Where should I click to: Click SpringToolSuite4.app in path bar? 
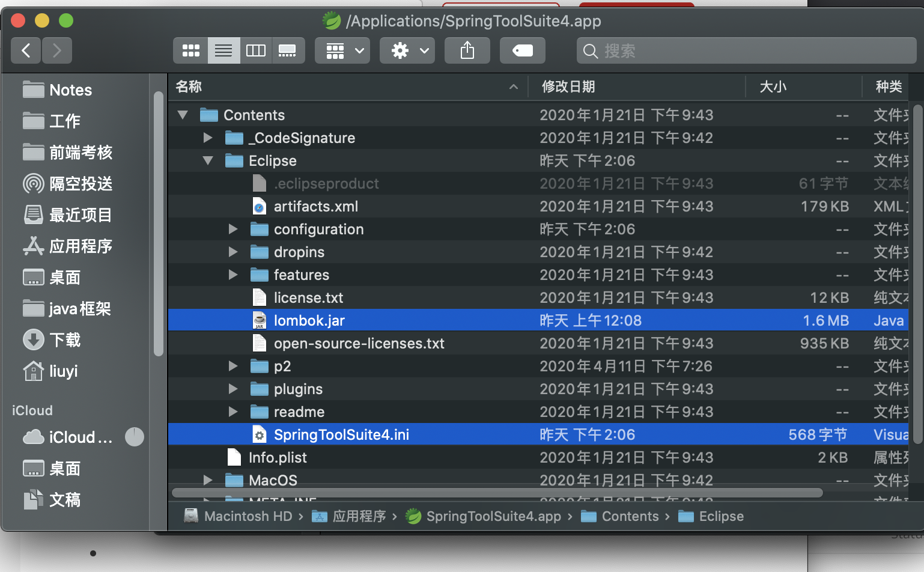483,516
